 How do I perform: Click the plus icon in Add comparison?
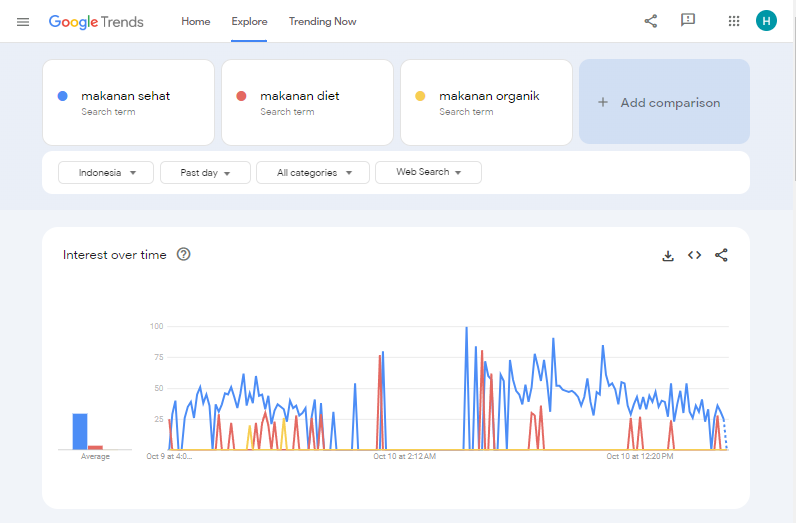point(603,102)
